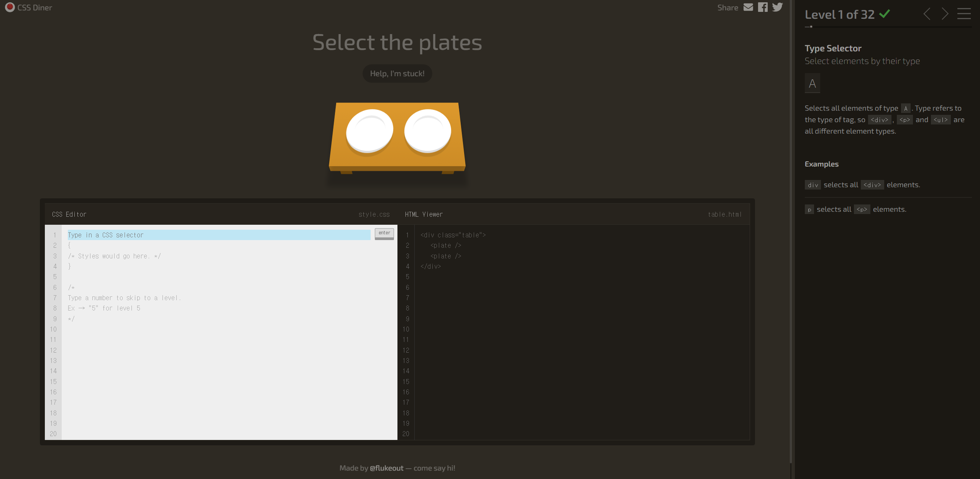The width and height of the screenshot is (980, 479).
Task: Click the 'CSS Editor' panel header
Action: (69, 214)
